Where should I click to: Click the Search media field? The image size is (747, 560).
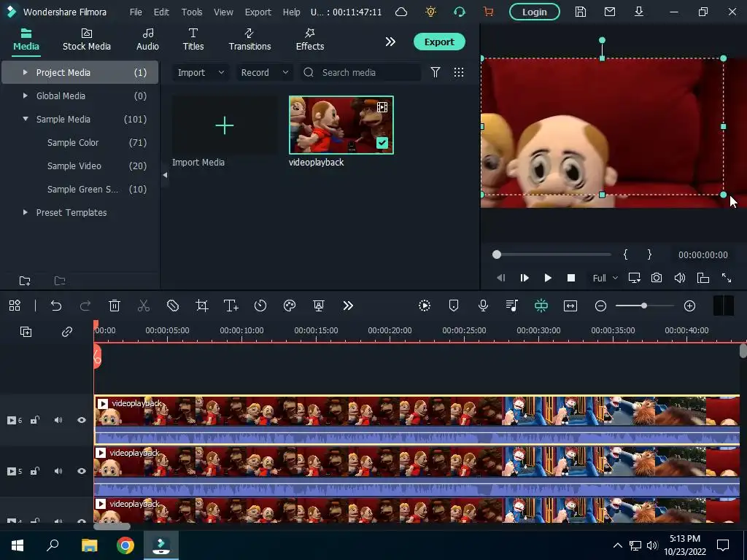[x=360, y=72]
